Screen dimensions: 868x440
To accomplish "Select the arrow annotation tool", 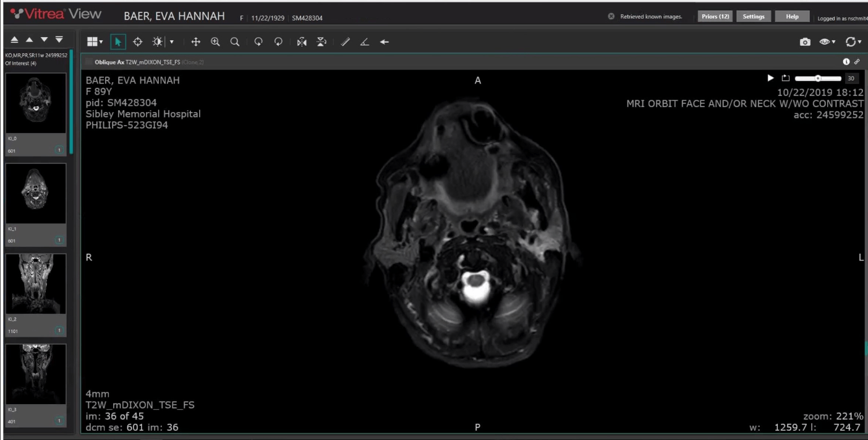I will 385,41.
